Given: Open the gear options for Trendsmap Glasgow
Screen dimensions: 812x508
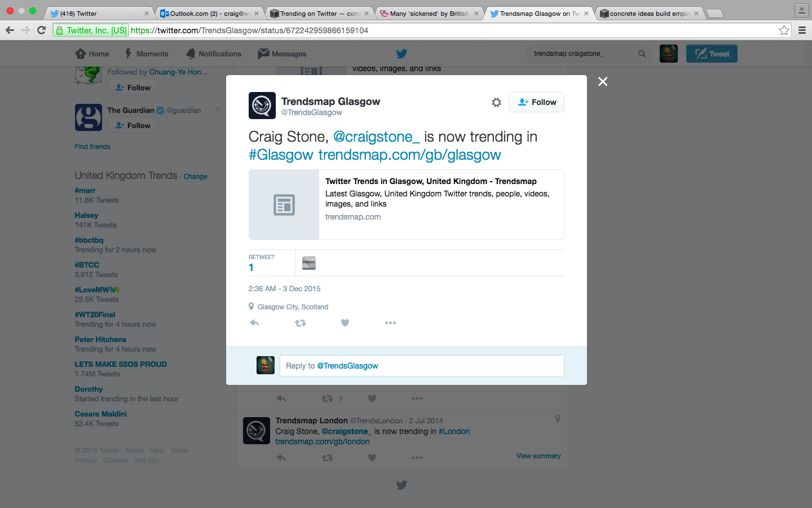Looking at the screenshot, I should click(x=496, y=102).
